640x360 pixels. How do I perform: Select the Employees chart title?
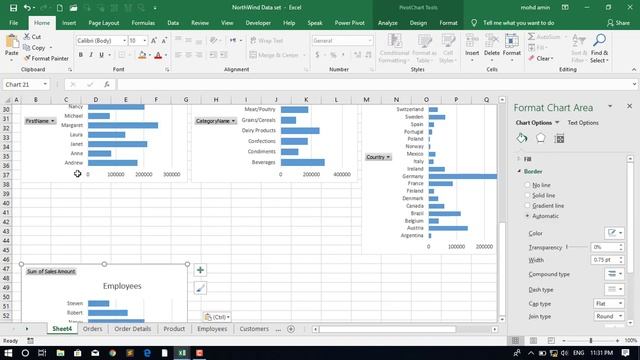[x=122, y=286]
